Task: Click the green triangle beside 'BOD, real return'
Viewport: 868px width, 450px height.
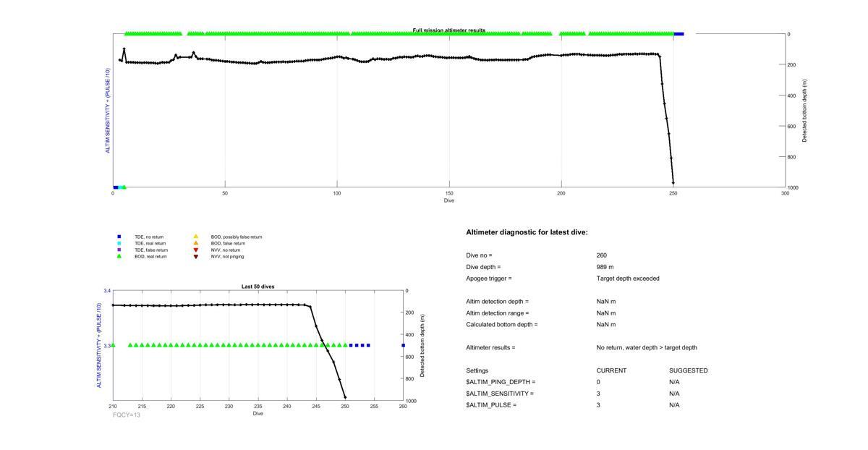Action: tap(119, 256)
